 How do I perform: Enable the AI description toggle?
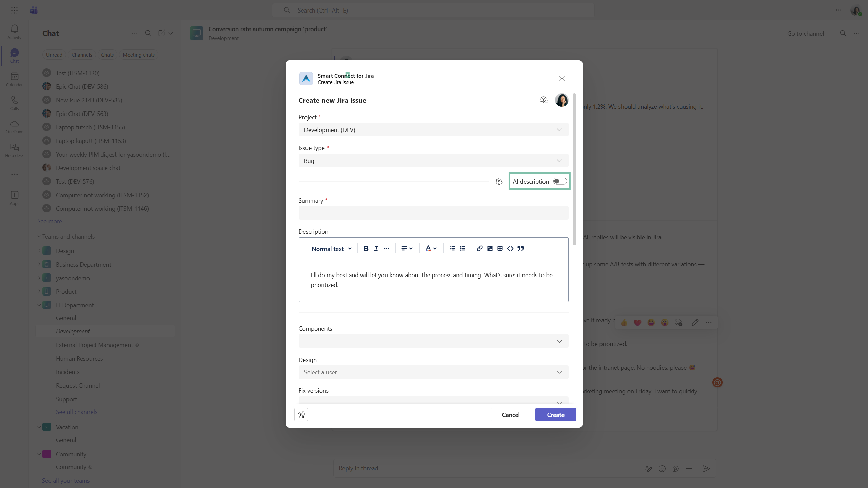560,181
